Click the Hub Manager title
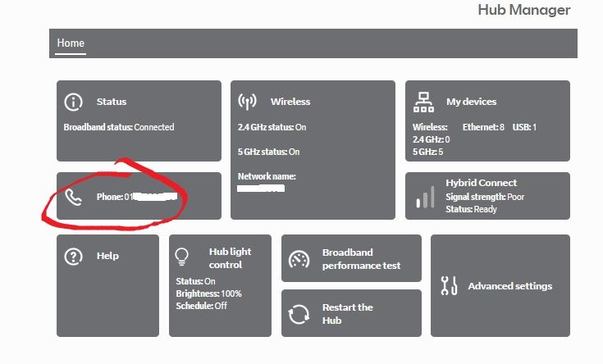 (x=523, y=11)
